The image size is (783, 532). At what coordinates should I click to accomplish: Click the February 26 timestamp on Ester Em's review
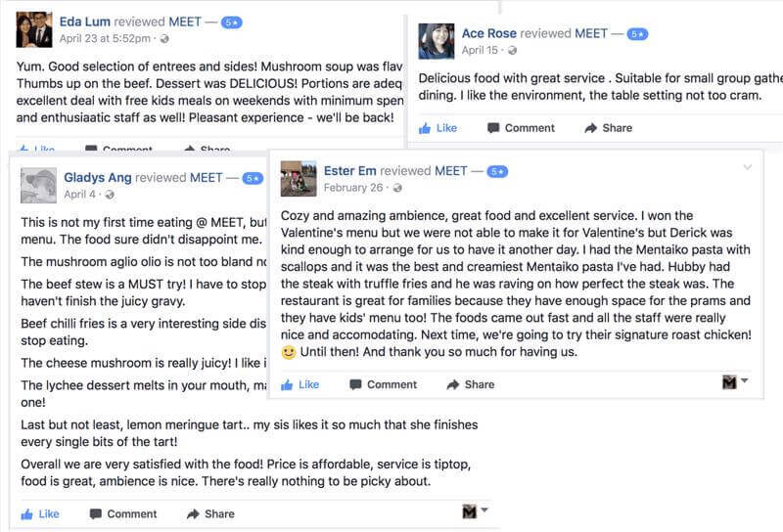point(351,188)
